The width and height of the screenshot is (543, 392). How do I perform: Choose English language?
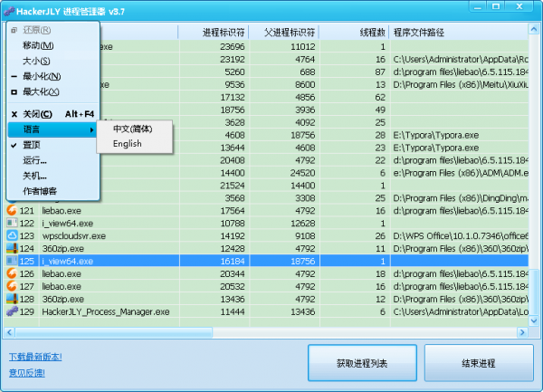(134, 143)
